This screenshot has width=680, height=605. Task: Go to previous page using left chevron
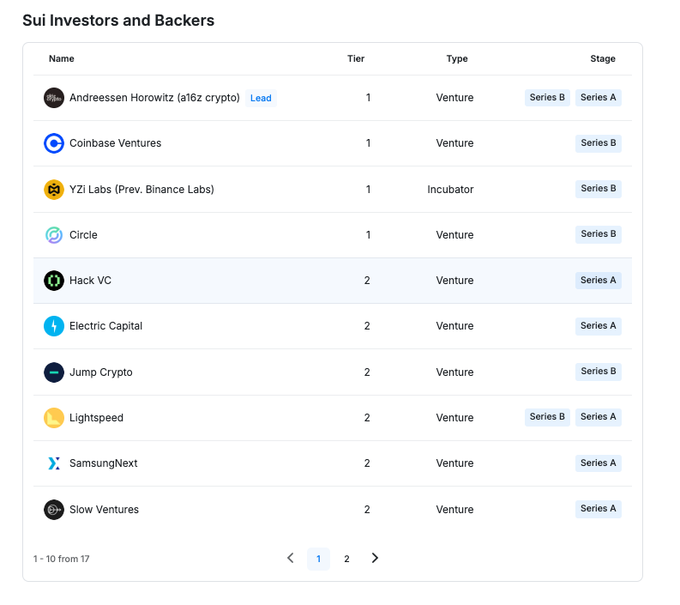pyautogui.click(x=291, y=558)
